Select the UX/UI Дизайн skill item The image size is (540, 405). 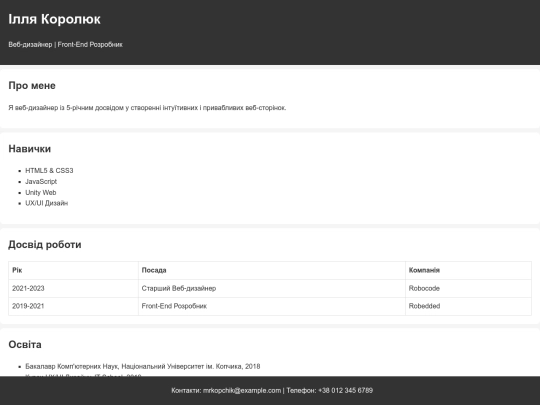tap(46, 203)
